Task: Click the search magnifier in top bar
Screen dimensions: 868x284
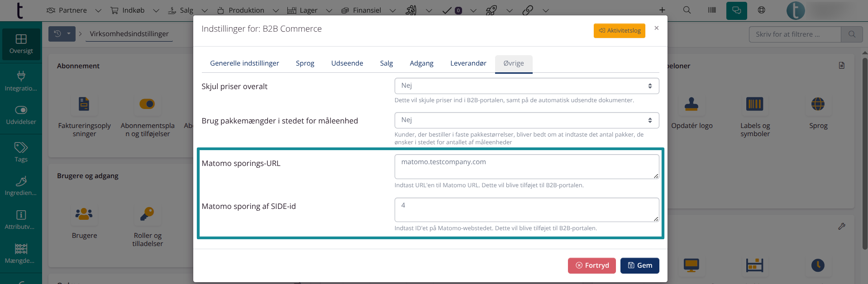Action: click(687, 10)
